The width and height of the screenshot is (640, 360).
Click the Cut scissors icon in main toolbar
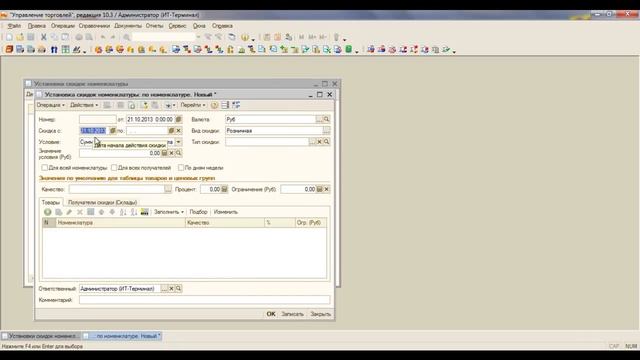[43, 37]
